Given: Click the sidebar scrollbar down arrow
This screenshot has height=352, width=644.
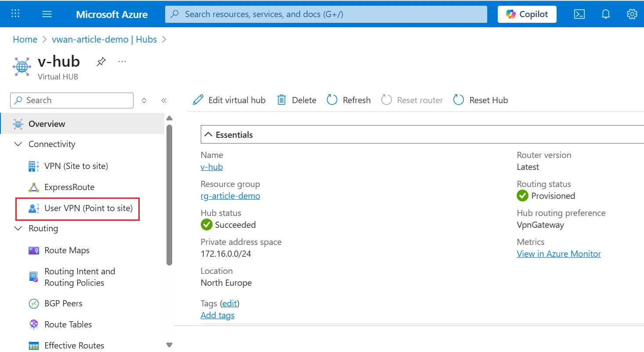Looking at the screenshot, I should pyautogui.click(x=170, y=345).
